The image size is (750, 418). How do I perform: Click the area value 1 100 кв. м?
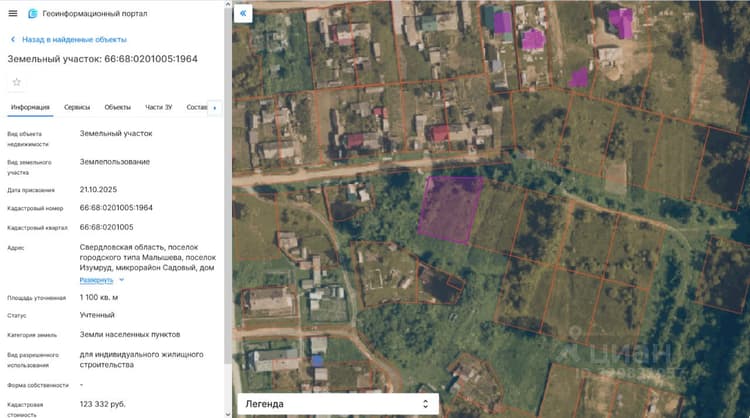(99, 297)
